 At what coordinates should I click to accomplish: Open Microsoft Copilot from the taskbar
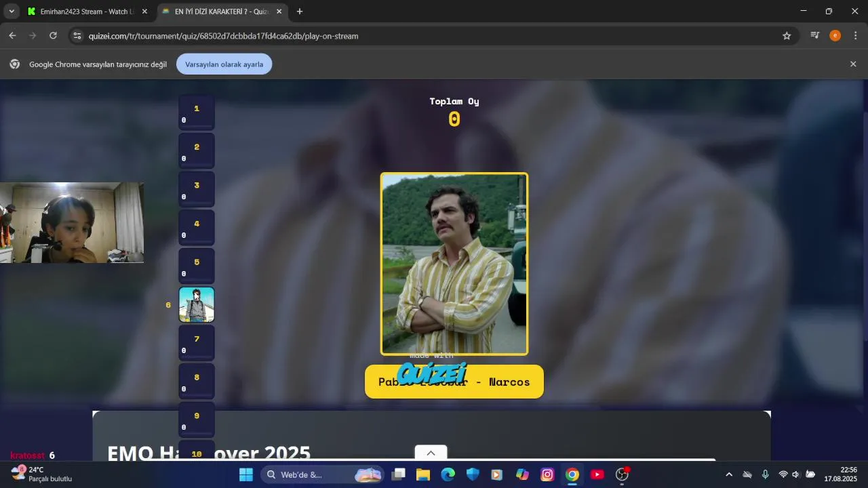click(522, 474)
